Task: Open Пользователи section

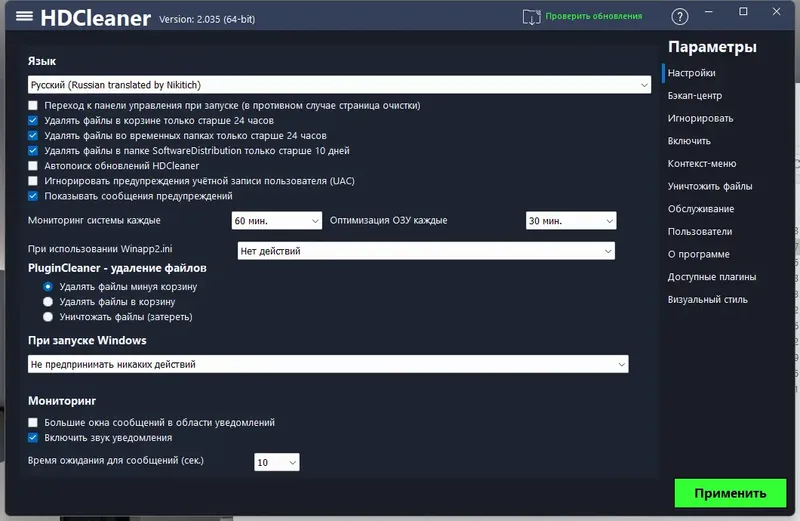Action: (x=700, y=232)
